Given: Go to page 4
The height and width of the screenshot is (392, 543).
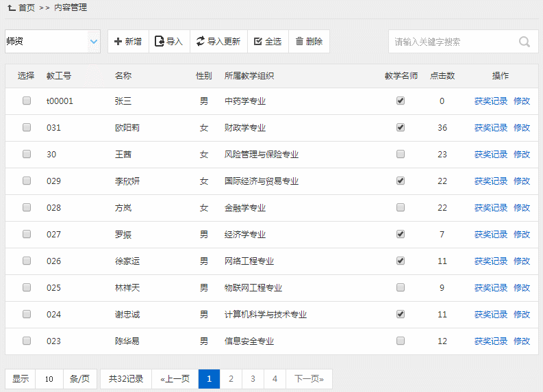Looking at the screenshot, I should pos(275,378).
